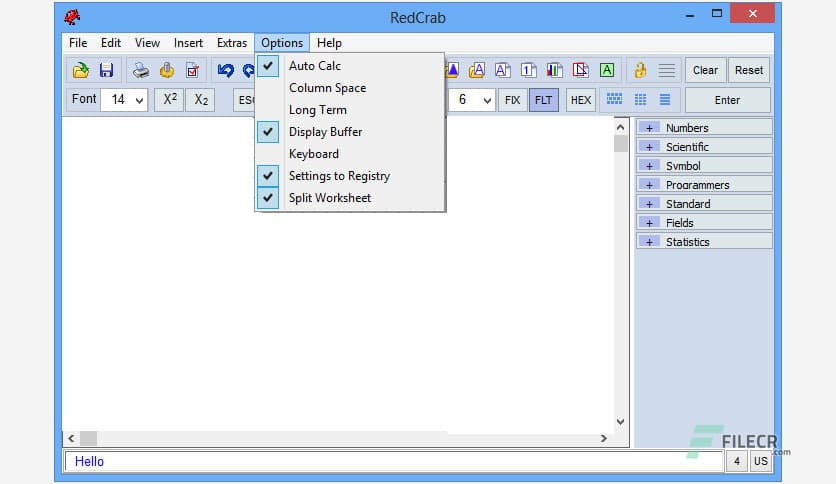Toggle the FIX number format
This screenshot has height=484, width=836.
tap(512, 100)
